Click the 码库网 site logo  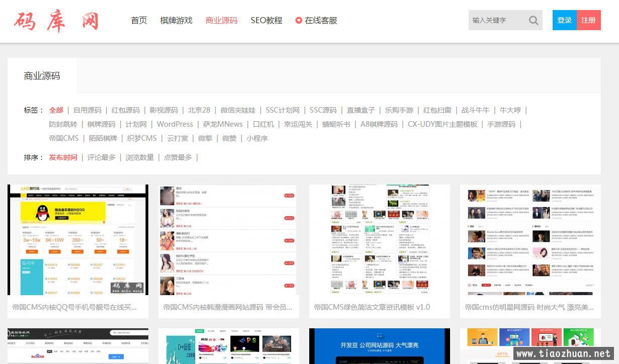tap(56, 21)
